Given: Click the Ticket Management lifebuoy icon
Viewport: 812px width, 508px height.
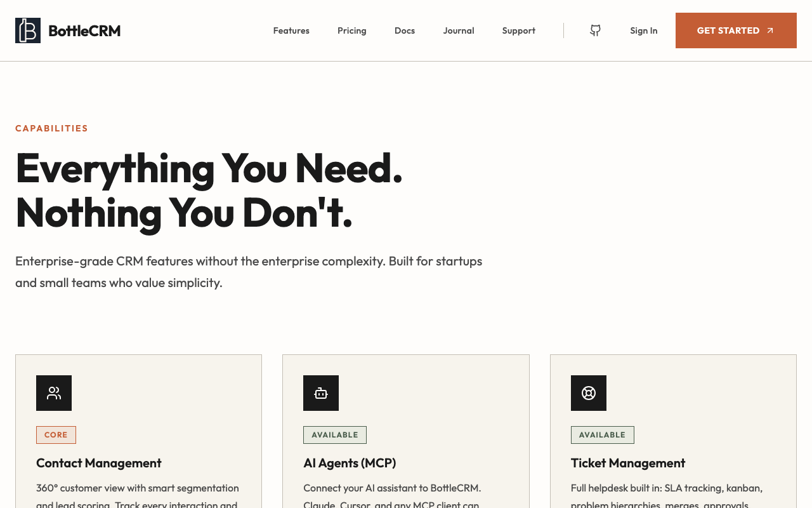Looking at the screenshot, I should [589, 393].
